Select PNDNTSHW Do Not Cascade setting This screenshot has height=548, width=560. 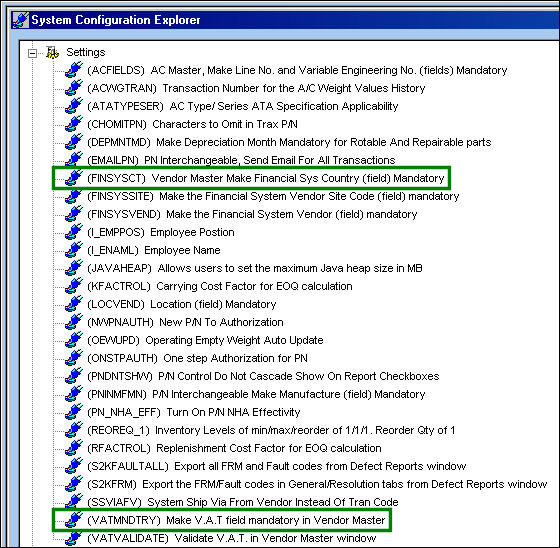point(263,376)
